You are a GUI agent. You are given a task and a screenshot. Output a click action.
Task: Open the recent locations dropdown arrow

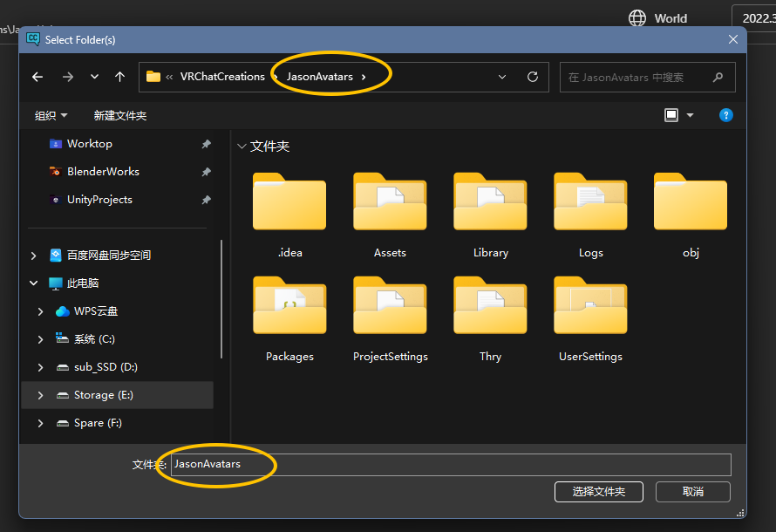(94, 77)
